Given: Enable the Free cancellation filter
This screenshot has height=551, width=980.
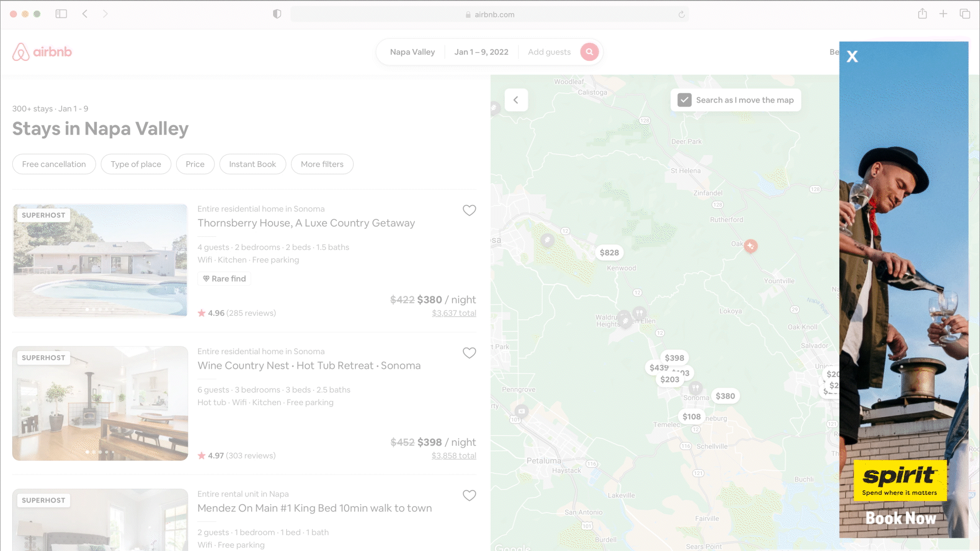Looking at the screenshot, I should (54, 164).
